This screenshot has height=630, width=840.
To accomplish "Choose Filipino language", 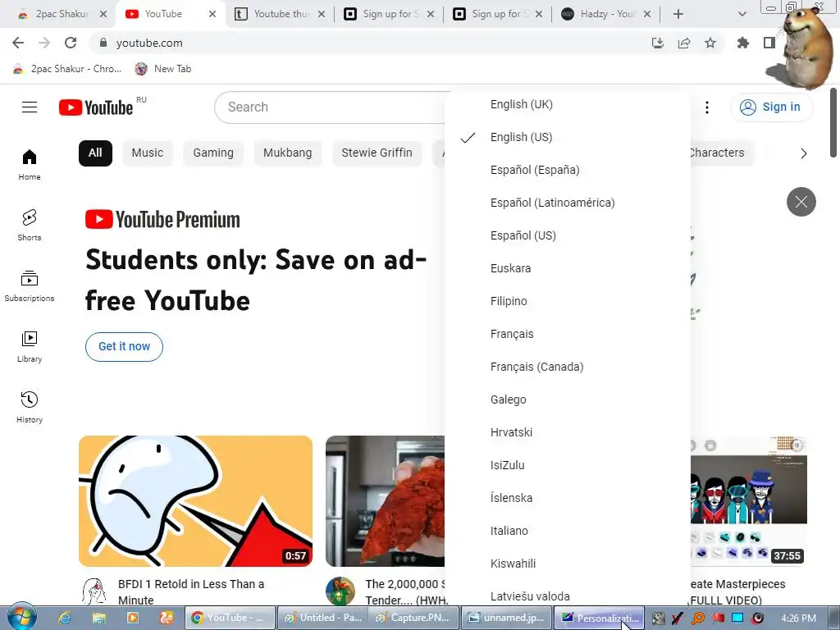I will (x=568, y=301).
